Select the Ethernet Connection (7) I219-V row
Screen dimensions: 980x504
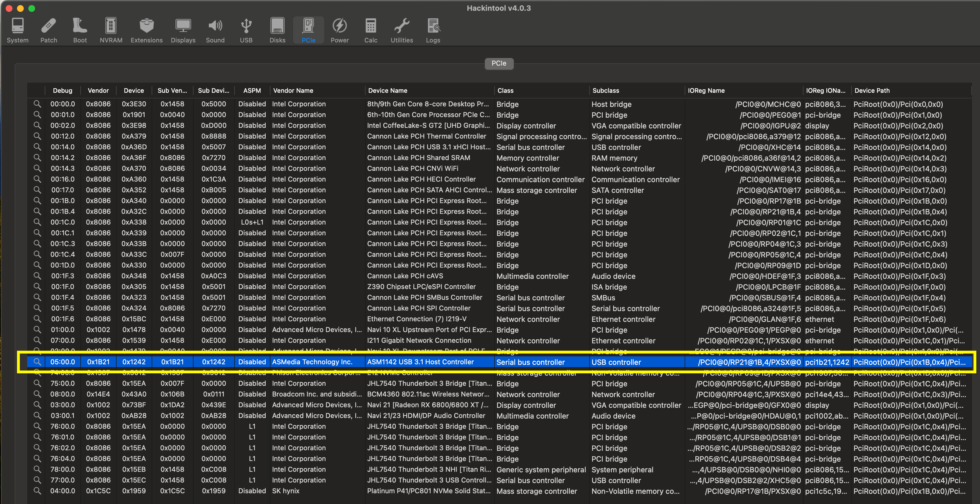(x=499, y=319)
